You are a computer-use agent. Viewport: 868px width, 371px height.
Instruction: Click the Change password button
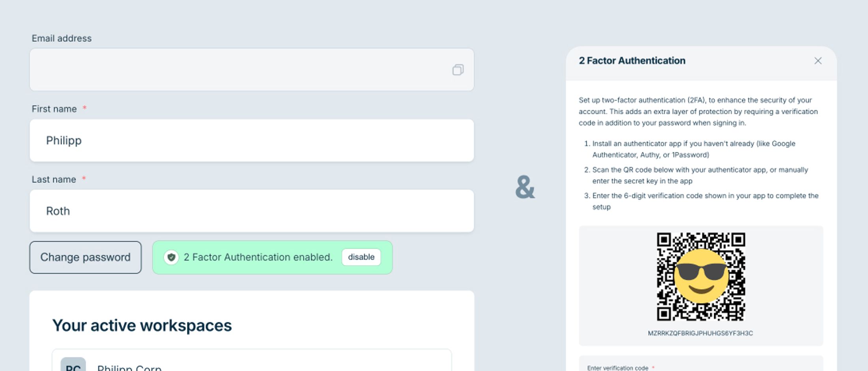pyautogui.click(x=85, y=257)
